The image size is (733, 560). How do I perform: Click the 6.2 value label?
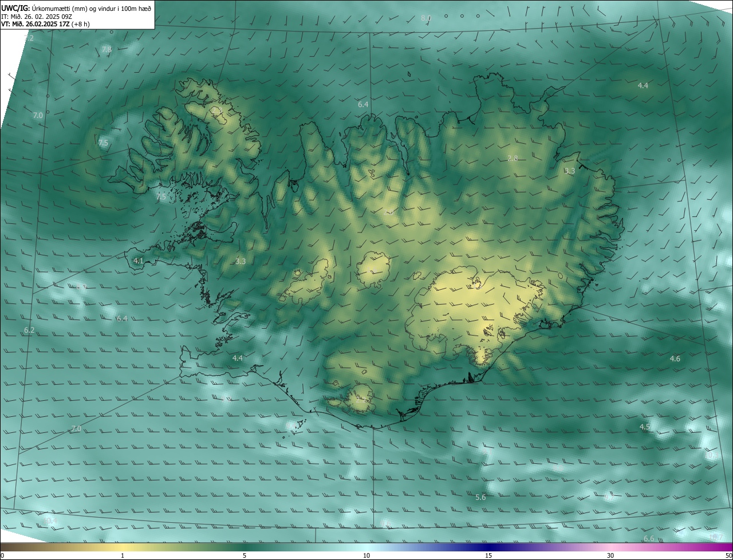pos(29,330)
